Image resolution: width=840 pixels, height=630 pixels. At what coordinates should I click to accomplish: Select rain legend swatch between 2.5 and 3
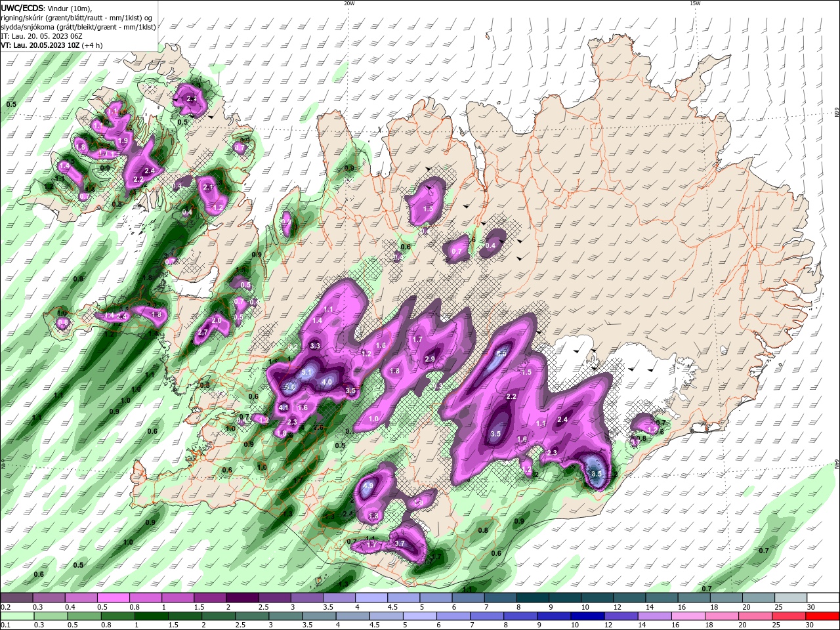pos(253,616)
